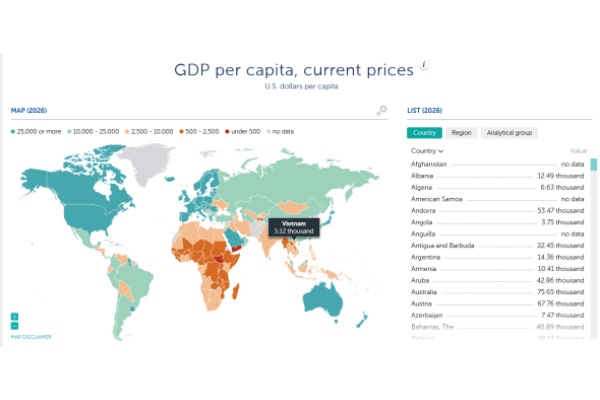This screenshot has height=400, width=600.
Task: Toggle the 25,000 or more legend dot
Action: 13,132
